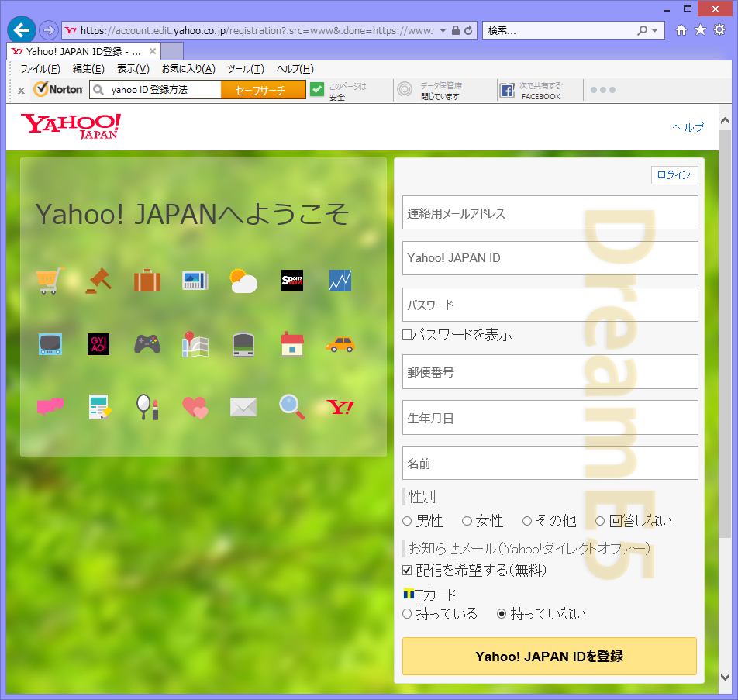Viewport: 738px width, 700px height.
Task: Click the browser back arrow button
Action: (21, 30)
